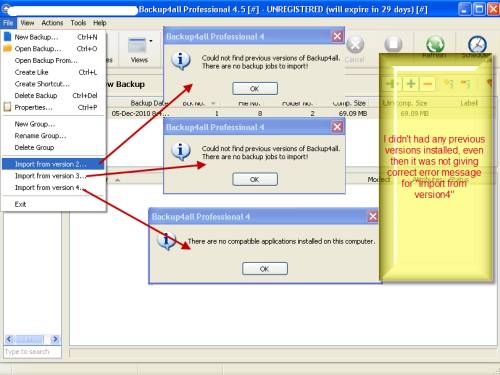Click the Comp. Size column header

point(349,103)
